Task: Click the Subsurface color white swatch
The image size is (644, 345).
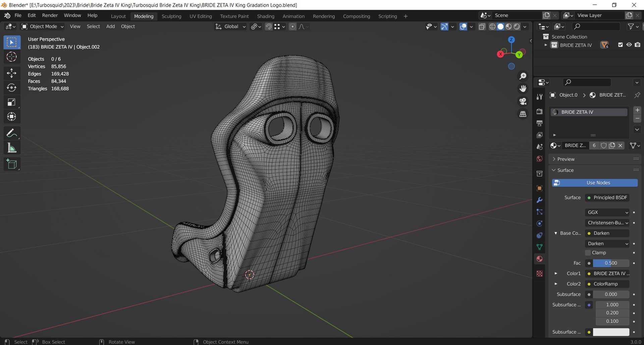Action: click(611, 332)
